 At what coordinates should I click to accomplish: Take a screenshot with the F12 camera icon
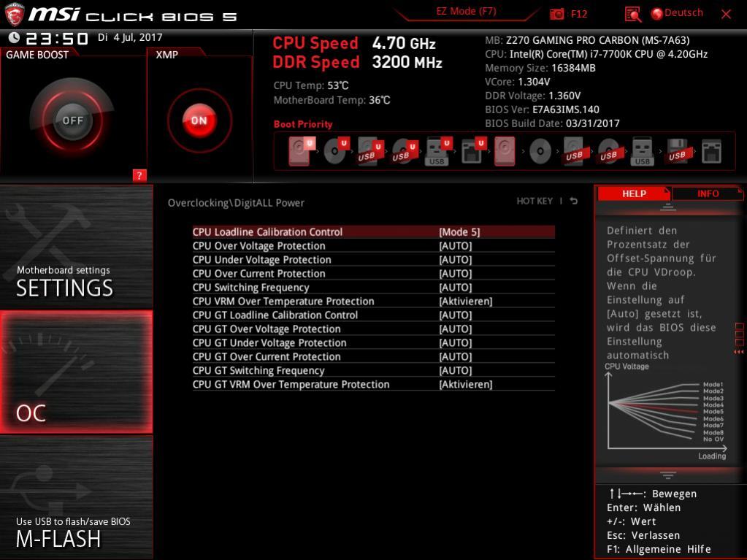click(556, 15)
